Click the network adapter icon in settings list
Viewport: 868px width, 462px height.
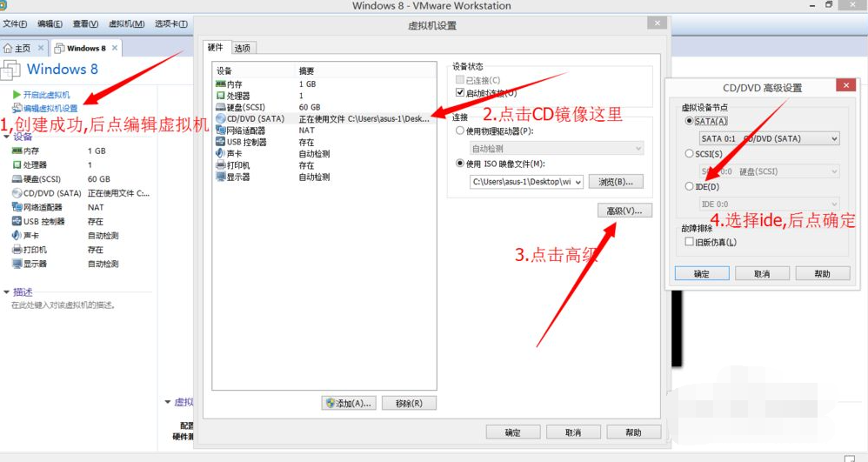pyautogui.click(x=220, y=131)
